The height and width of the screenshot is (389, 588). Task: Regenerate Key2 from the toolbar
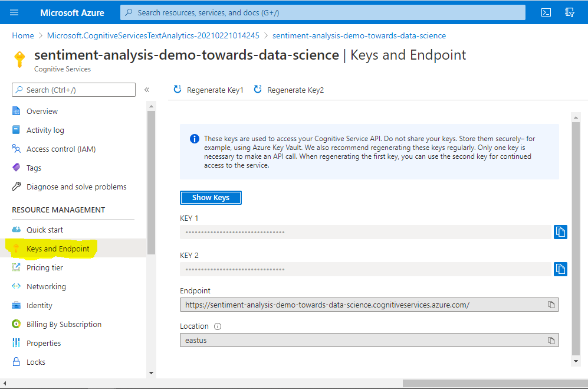pyautogui.click(x=289, y=90)
